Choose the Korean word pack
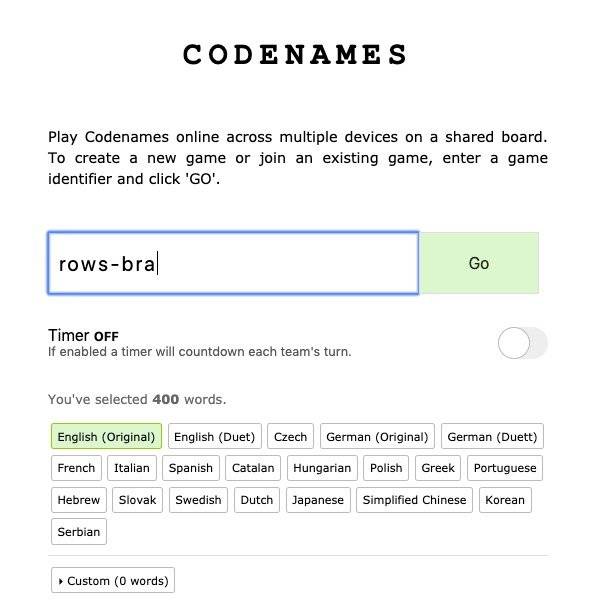Screen dimensions: 616x609 [x=505, y=500]
